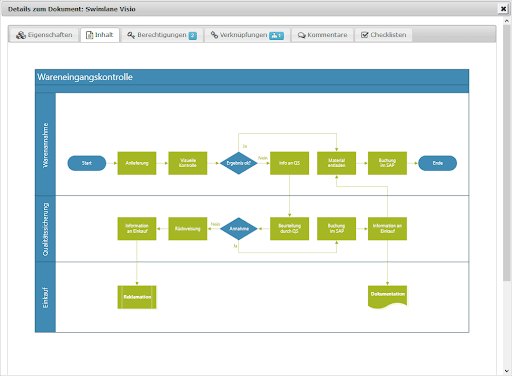Click the Inhalt document icon

[90, 35]
